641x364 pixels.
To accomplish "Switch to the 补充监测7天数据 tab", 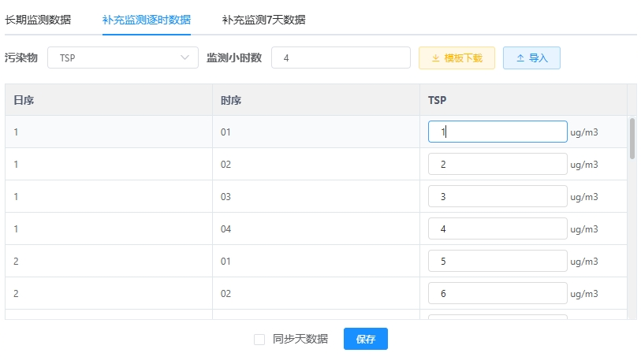I will coord(263,20).
